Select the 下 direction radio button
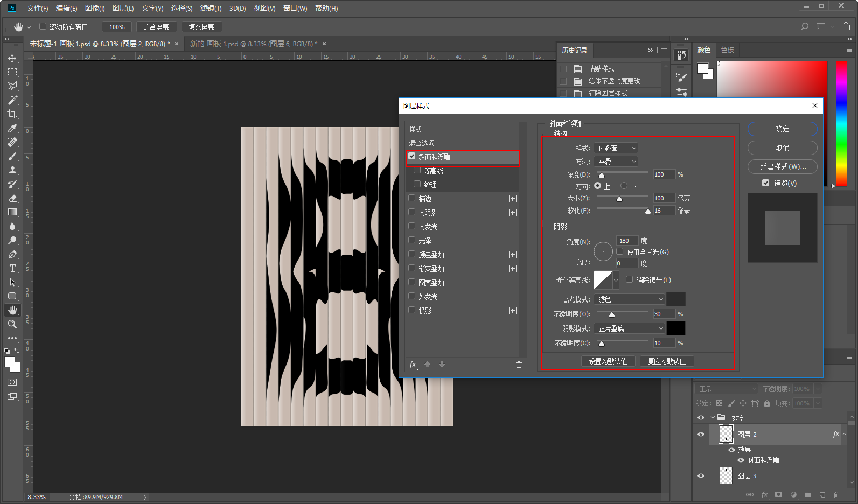 click(x=624, y=186)
